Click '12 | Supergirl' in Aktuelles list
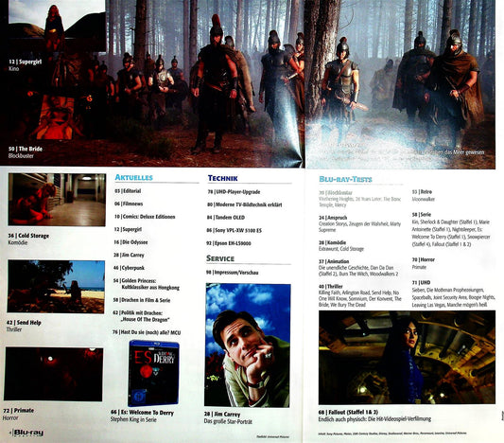Image resolution: width=504 pixels, height=443 pixels. click(x=128, y=229)
